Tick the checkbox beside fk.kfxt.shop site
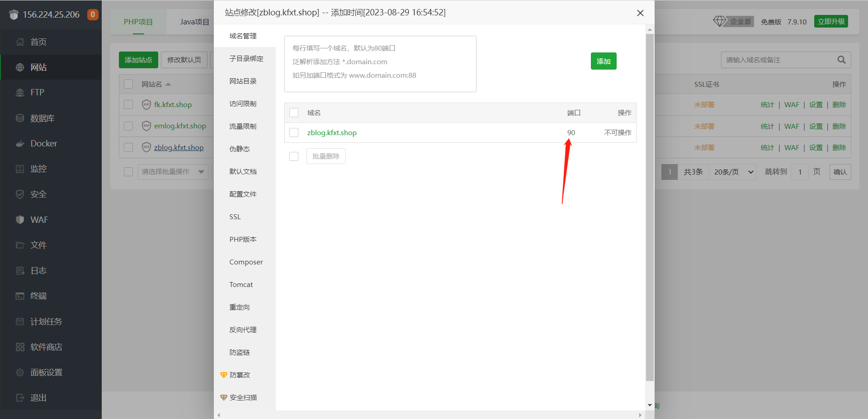The width and height of the screenshot is (868, 419). pyautogui.click(x=128, y=105)
